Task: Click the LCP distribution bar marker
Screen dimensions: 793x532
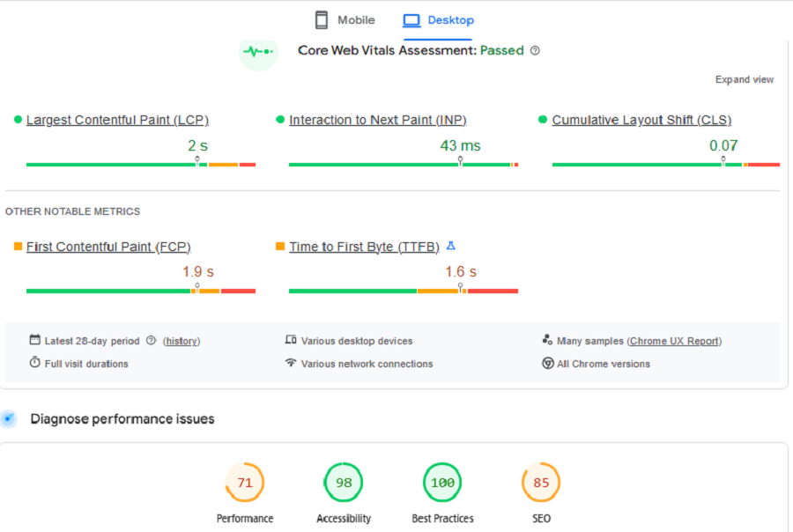Action: (197, 162)
